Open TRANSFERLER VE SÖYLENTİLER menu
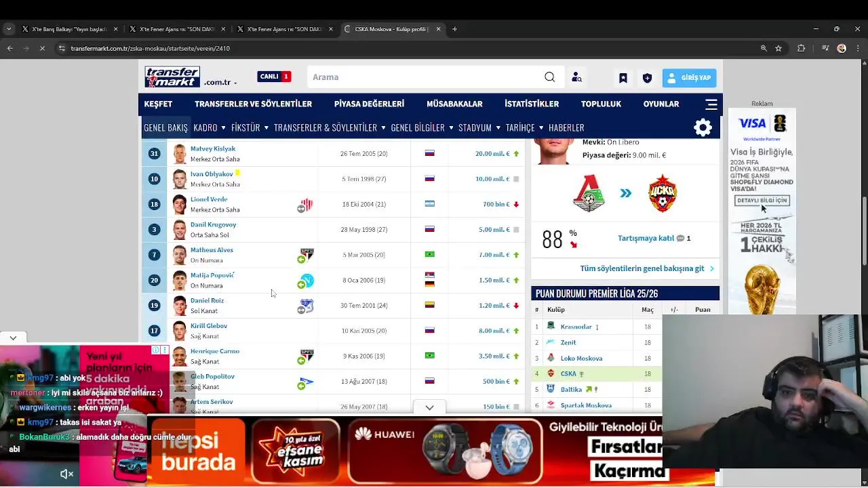 (x=253, y=104)
